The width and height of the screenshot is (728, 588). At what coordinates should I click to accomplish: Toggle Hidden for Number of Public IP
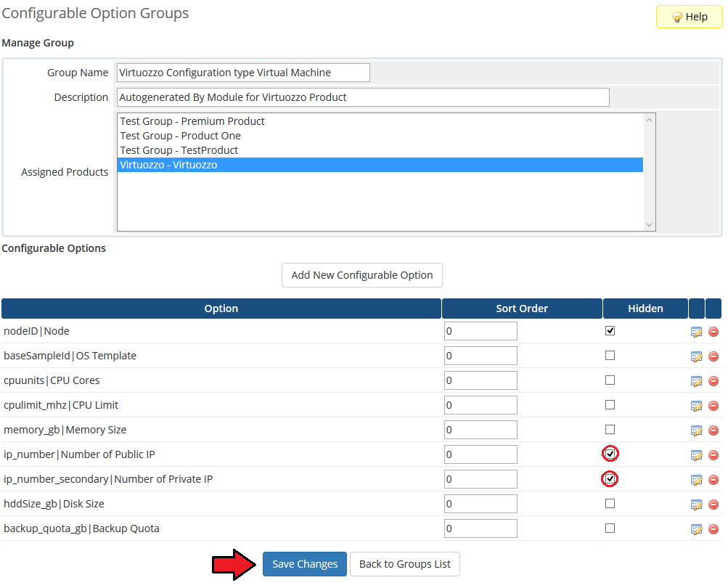(610, 454)
